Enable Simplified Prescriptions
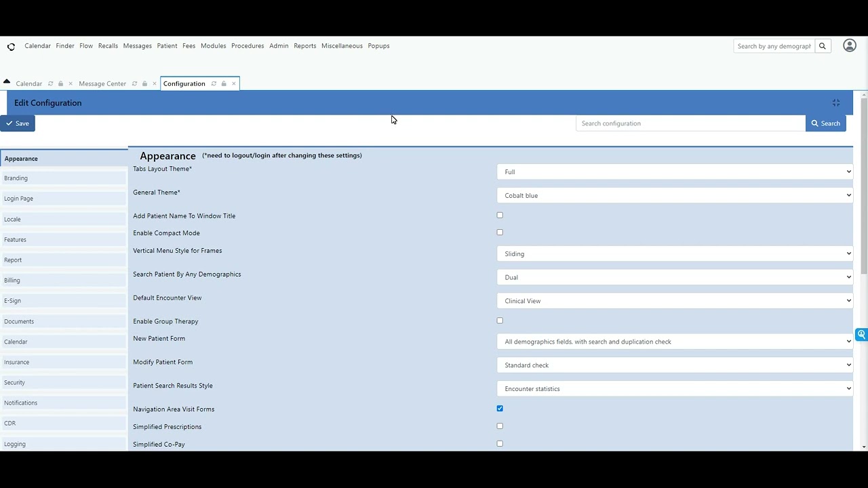The height and width of the screenshot is (488, 868). (500, 426)
